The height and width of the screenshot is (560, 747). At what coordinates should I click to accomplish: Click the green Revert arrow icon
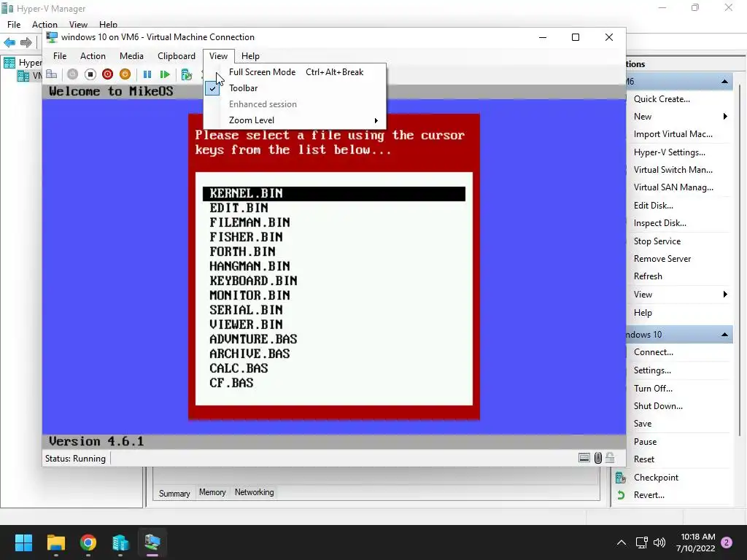(621, 495)
